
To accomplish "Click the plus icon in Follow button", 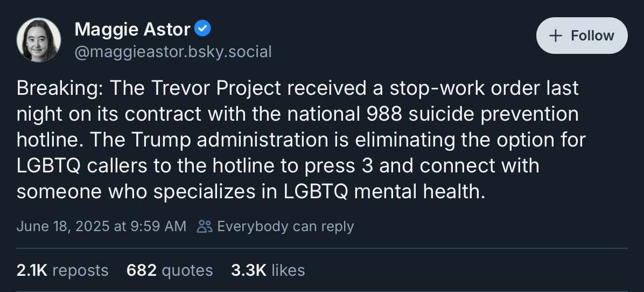I will (555, 36).
